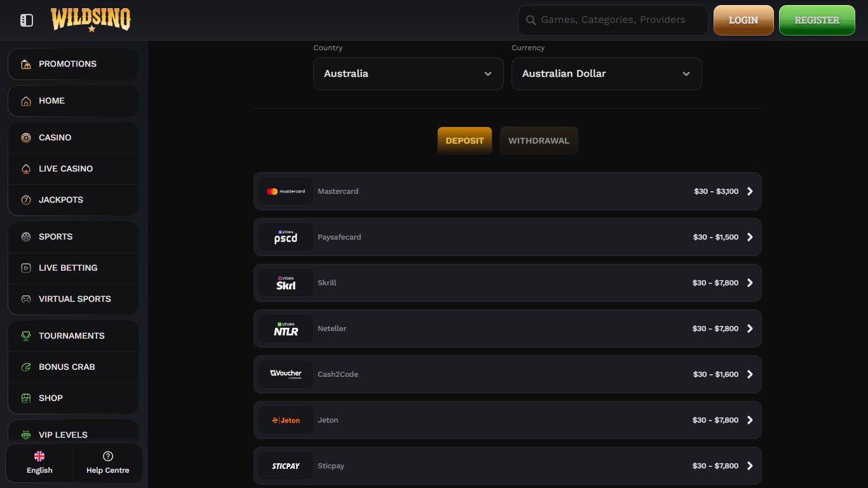Screen dimensions: 868x488
Task: Open the Country dropdown showing Australia
Action: [409, 74]
